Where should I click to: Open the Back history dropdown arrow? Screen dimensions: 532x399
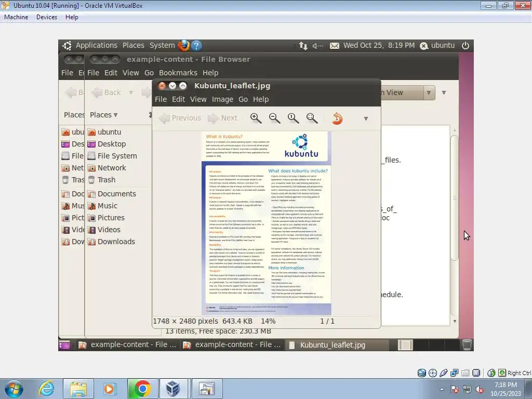click(x=131, y=92)
